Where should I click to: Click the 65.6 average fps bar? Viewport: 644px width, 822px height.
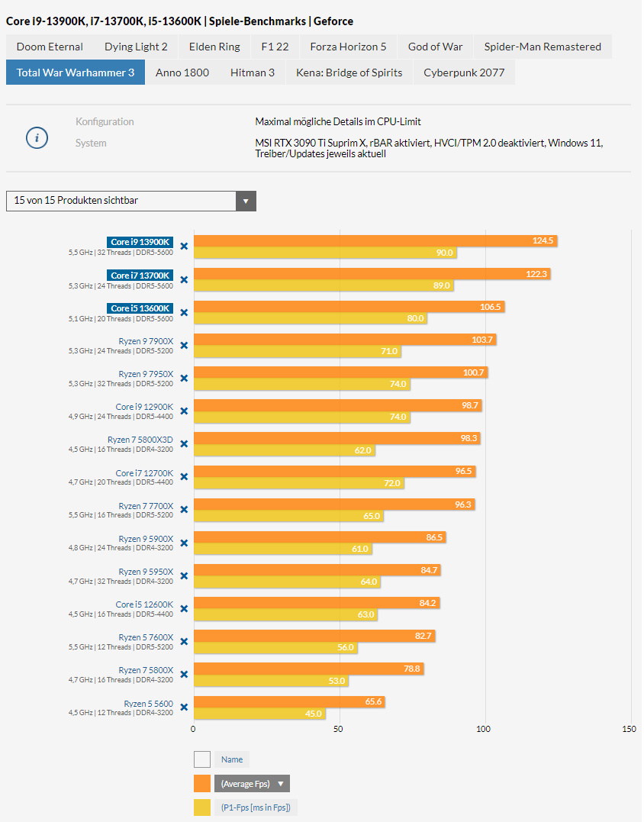289,701
